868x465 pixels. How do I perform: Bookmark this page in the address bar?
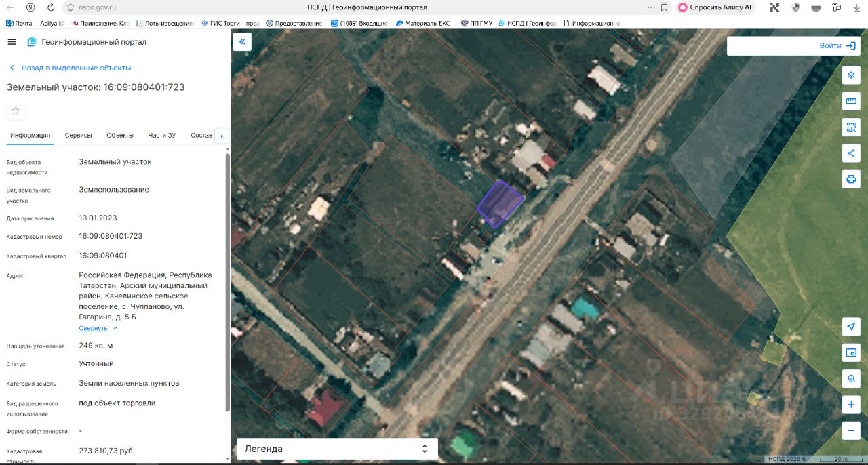point(664,7)
